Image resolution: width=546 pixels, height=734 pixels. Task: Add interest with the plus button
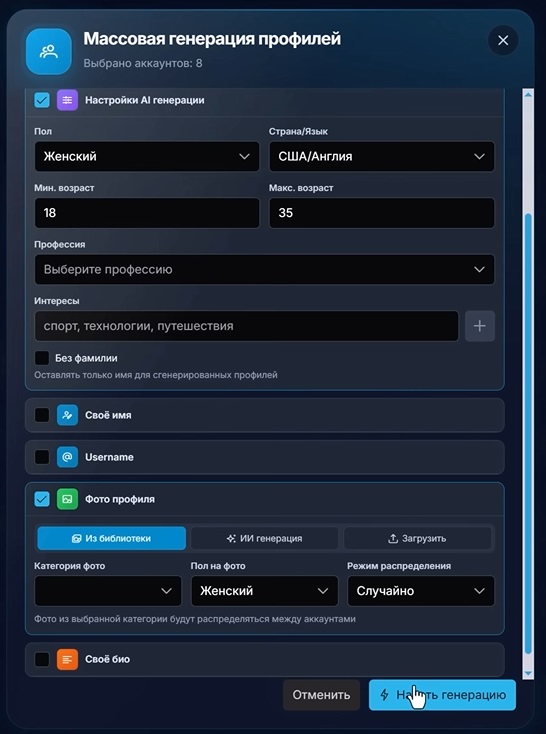pos(480,326)
